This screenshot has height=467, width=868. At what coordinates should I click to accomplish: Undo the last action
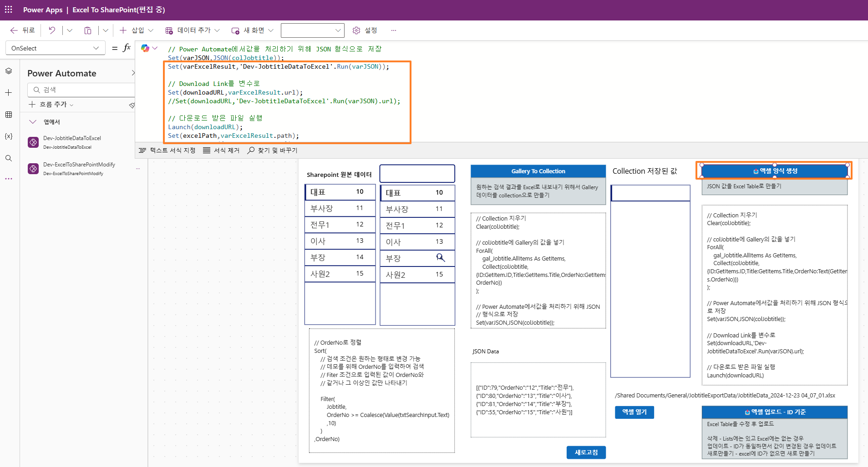point(52,30)
